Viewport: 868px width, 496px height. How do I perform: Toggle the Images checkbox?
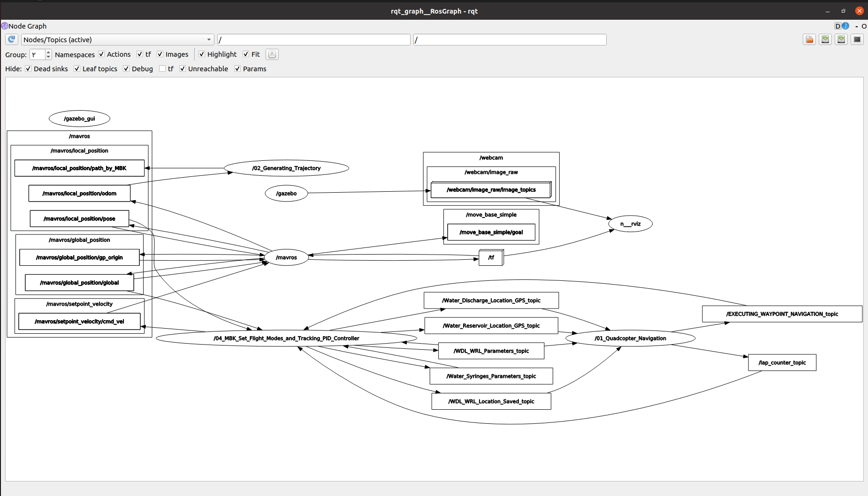pos(160,54)
